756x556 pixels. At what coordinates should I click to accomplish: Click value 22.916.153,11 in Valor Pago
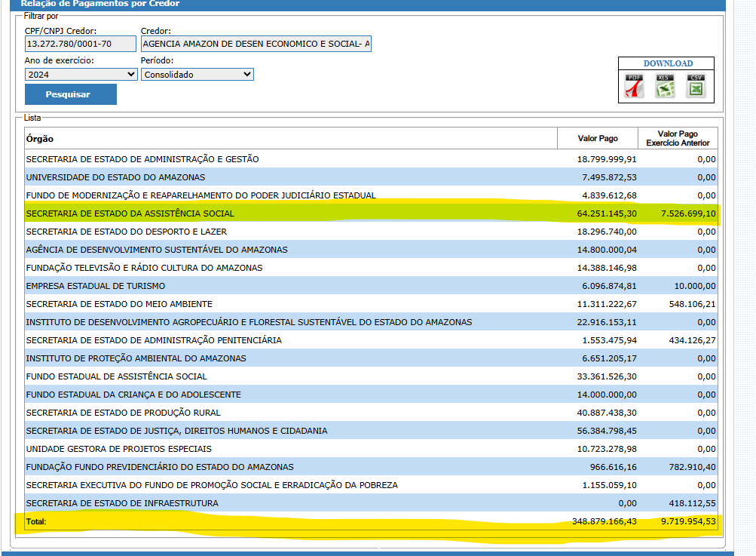click(607, 322)
